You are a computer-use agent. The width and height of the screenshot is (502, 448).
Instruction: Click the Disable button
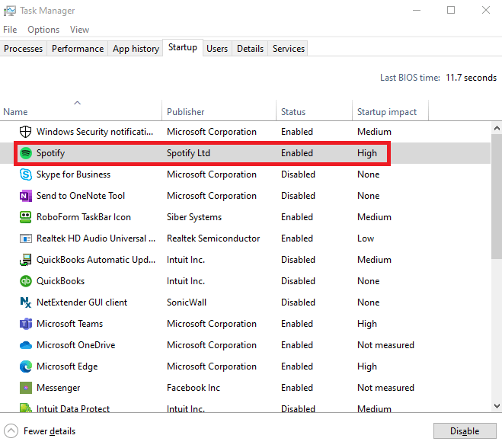point(465,431)
